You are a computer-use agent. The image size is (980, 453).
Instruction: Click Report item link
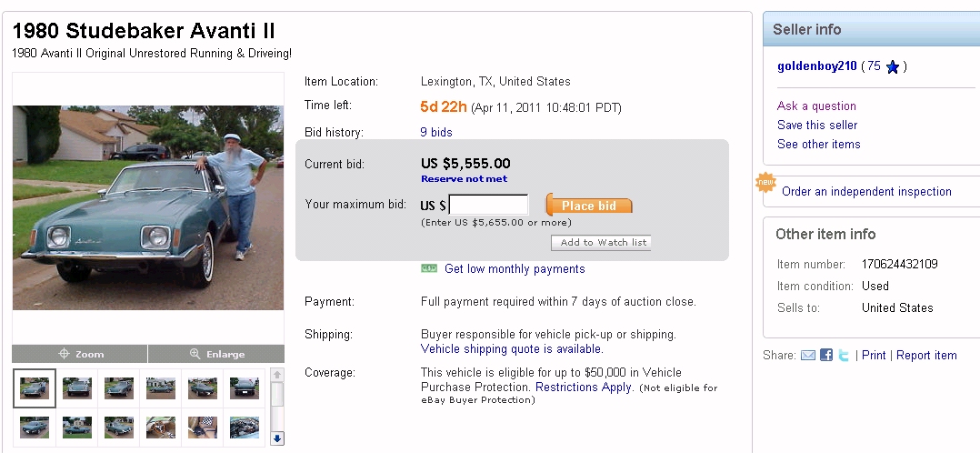(926, 356)
